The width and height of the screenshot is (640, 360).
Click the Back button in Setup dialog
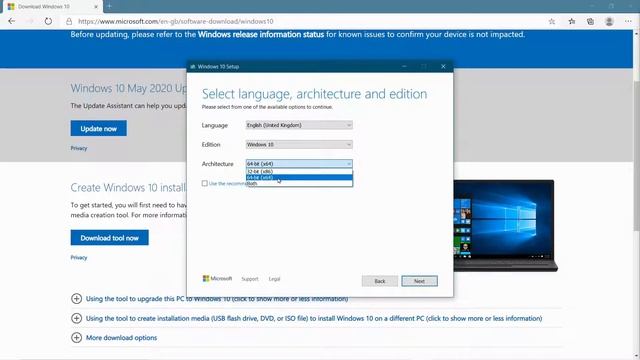[380, 281]
